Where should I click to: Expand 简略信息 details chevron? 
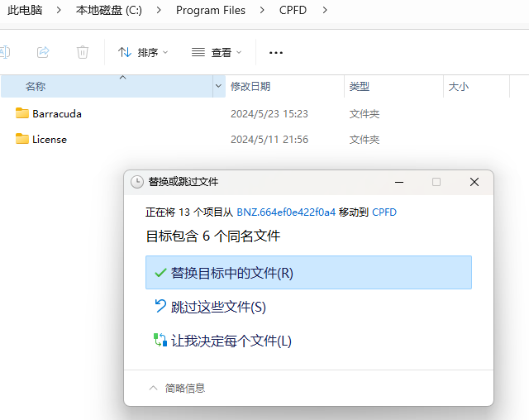click(152, 388)
